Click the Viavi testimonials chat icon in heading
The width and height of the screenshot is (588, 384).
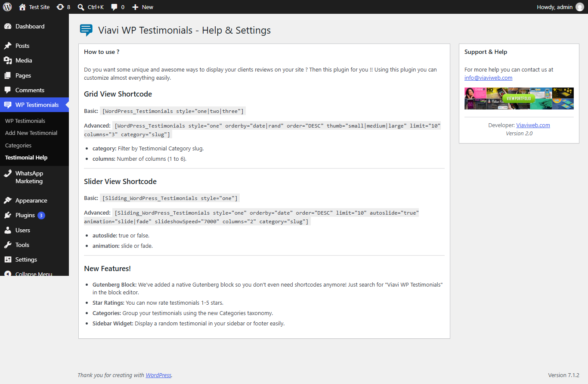pyautogui.click(x=86, y=30)
